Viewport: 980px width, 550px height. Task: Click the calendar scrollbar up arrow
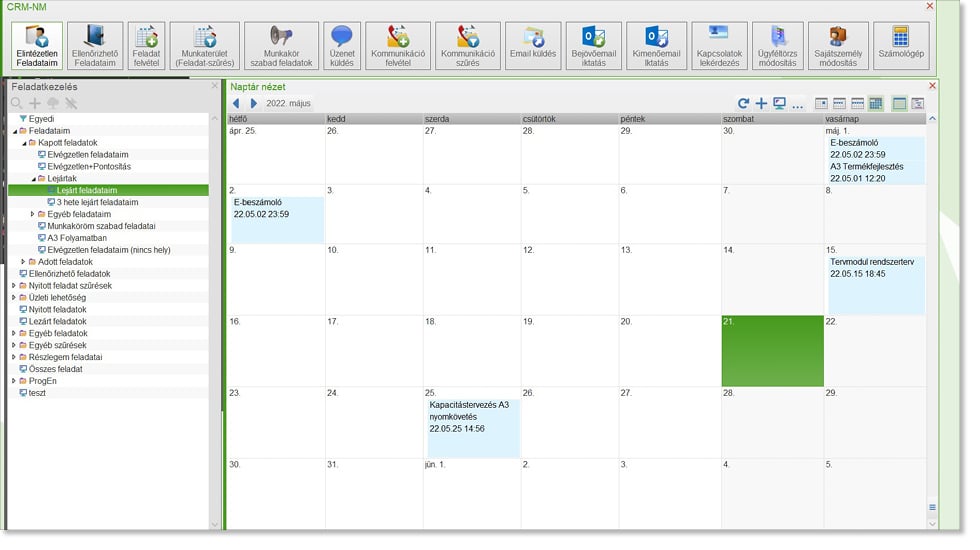[932, 119]
